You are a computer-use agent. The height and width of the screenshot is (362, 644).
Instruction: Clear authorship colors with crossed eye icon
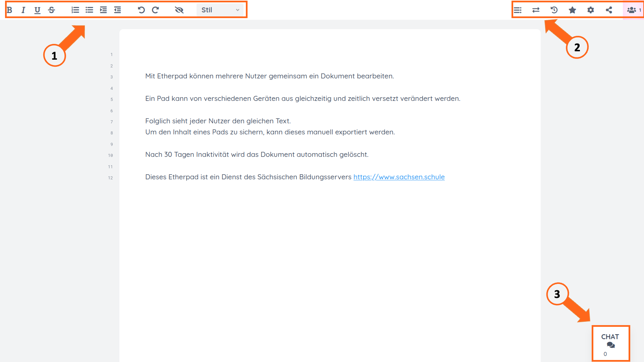(x=179, y=10)
